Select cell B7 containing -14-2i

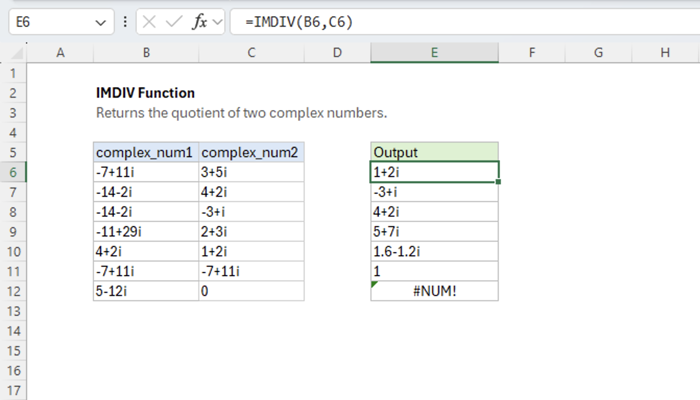[146, 192]
